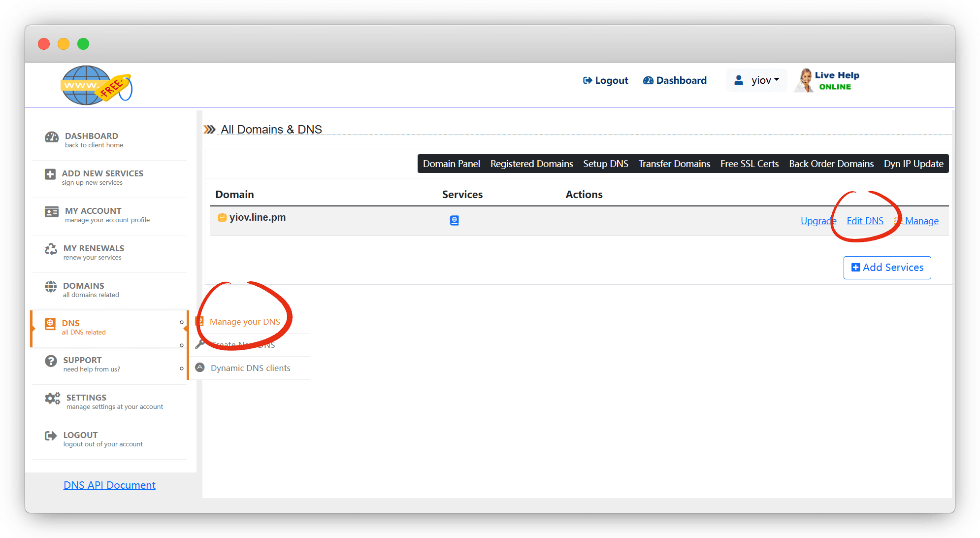Click Logout in the top header

[x=605, y=80]
